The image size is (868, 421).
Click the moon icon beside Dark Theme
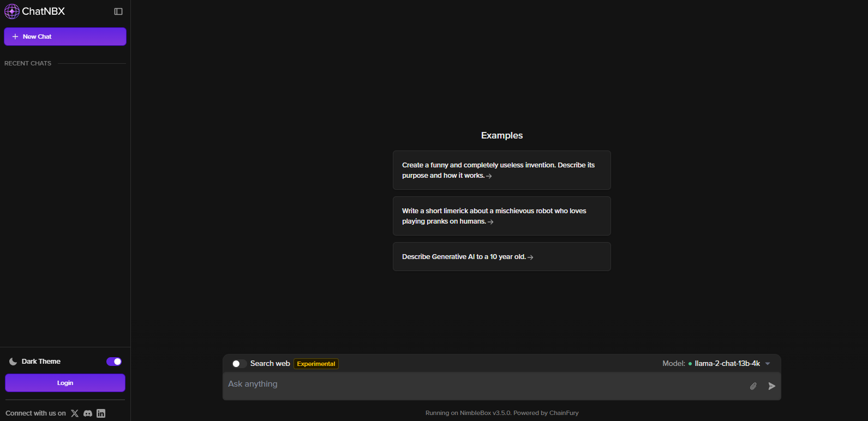pyautogui.click(x=13, y=362)
